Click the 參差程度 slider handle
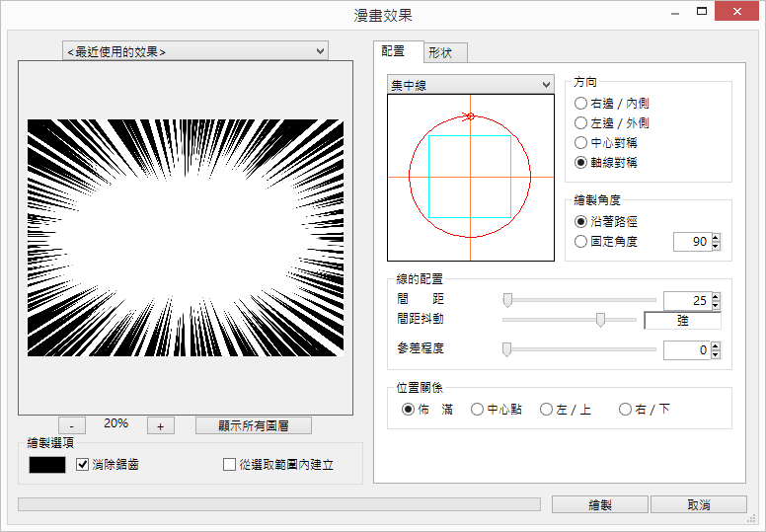The height and width of the screenshot is (532, 766). click(x=507, y=349)
